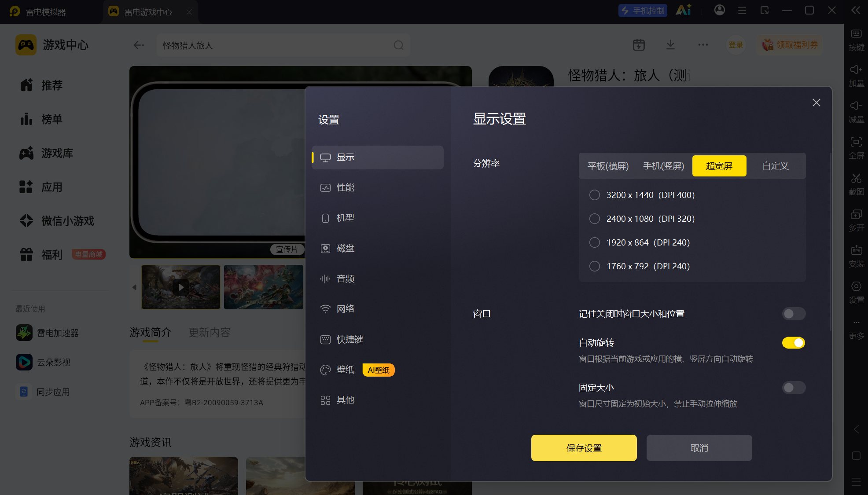The width and height of the screenshot is (868, 495).
Task: Select 性能 settings category
Action: tap(377, 187)
